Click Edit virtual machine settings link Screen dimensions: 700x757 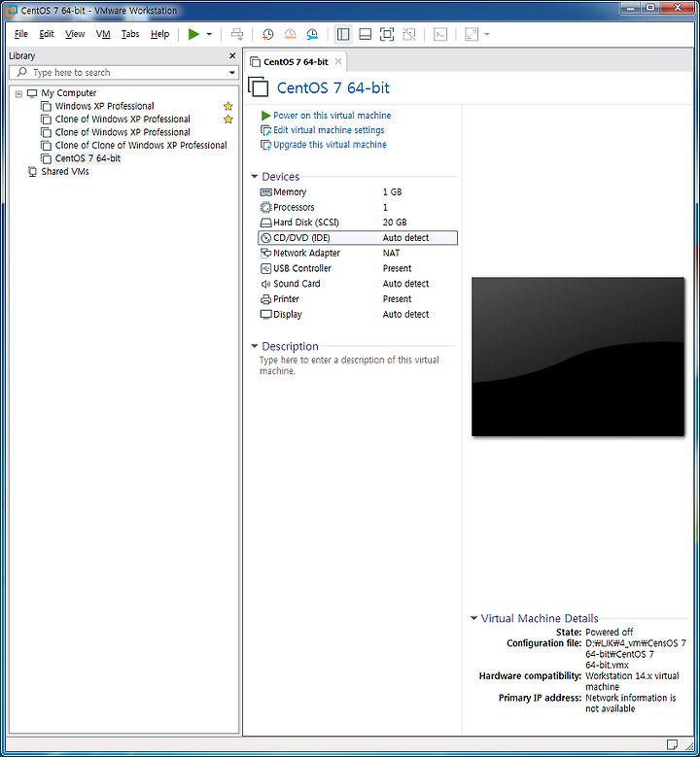click(329, 130)
